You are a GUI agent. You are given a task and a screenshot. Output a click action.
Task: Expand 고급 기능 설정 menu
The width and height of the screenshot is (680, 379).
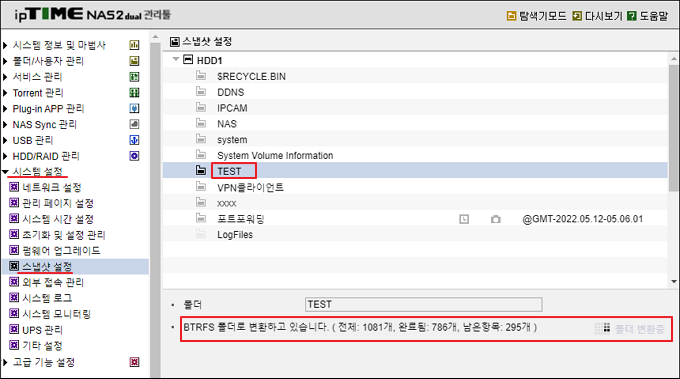[x=5, y=362]
